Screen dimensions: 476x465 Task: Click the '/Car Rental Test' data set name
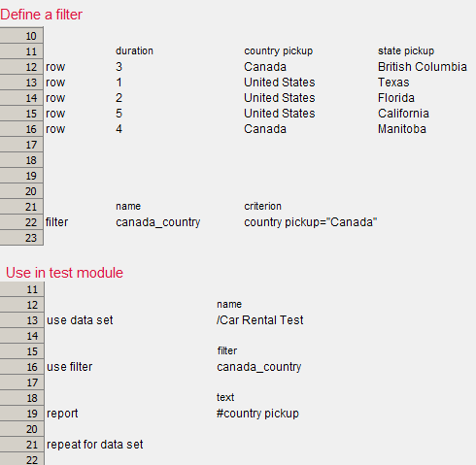tap(260, 320)
